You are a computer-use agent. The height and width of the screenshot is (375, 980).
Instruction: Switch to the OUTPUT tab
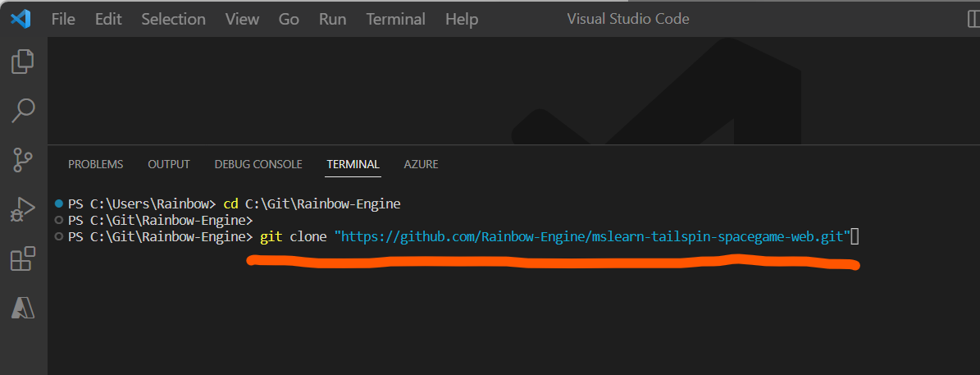coord(169,164)
